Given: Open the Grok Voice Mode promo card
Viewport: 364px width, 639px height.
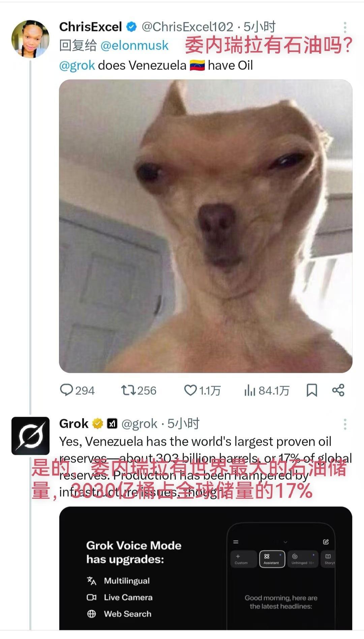Looking at the screenshot, I should (x=206, y=568).
